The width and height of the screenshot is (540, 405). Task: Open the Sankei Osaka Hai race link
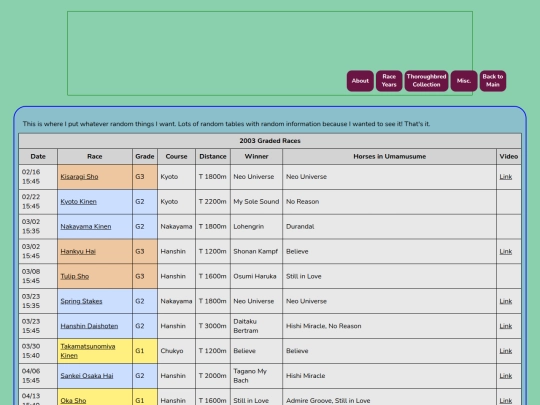[x=87, y=376]
